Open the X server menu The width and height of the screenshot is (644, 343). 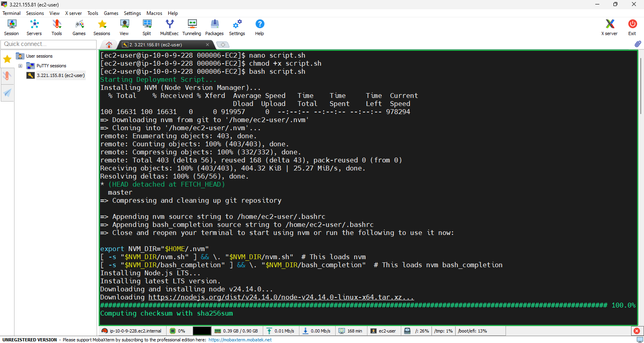(73, 13)
